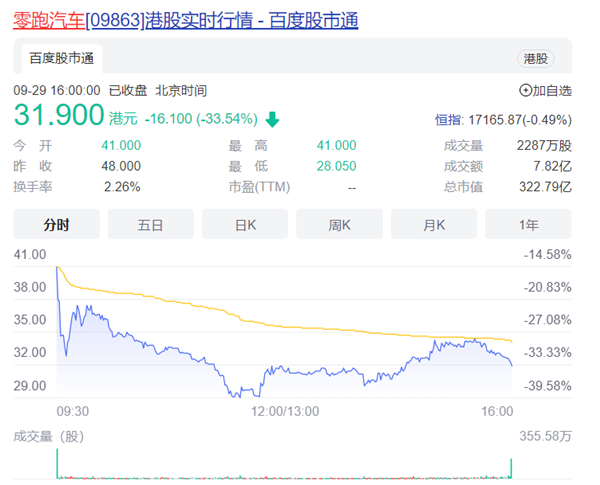
Task: Click the 昨收 value 48.000
Action: pos(121,166)
